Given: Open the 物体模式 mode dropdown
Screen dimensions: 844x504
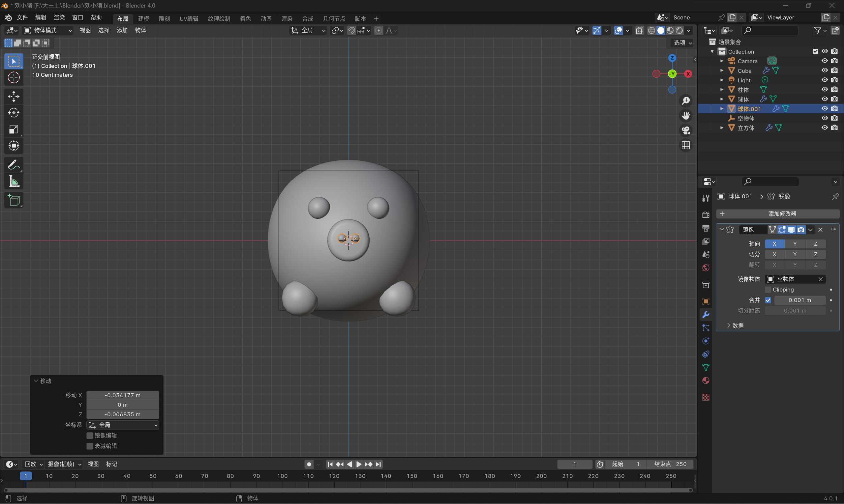Looking at the screenshot, I should pos(48,31).
